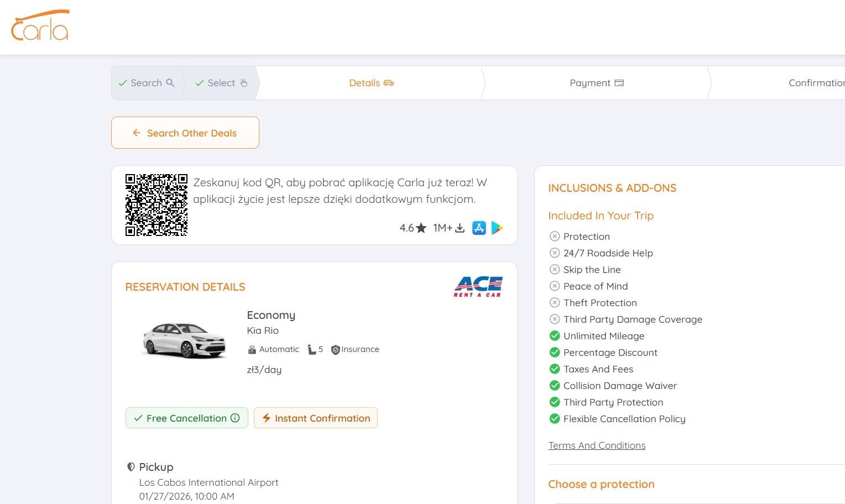The height and width of the screenshot is (504, 845).
Task: Select the Payment step tab
Action: [x=597, y=83]
